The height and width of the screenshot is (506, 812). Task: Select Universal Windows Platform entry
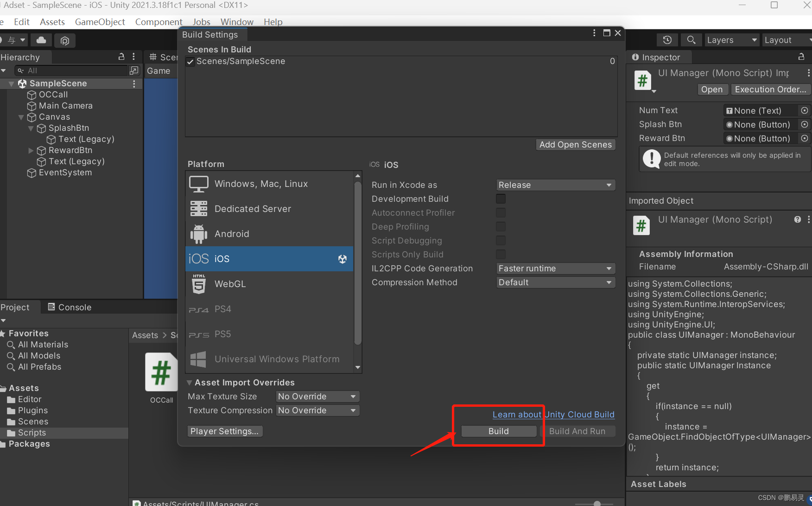click(269, 359)
